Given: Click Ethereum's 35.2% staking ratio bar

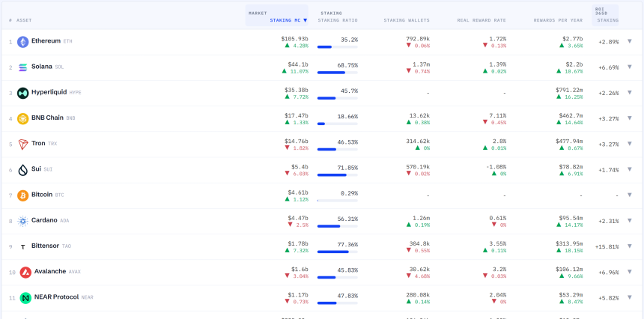Looking at the screenshot, I should (x=337, y=47).
